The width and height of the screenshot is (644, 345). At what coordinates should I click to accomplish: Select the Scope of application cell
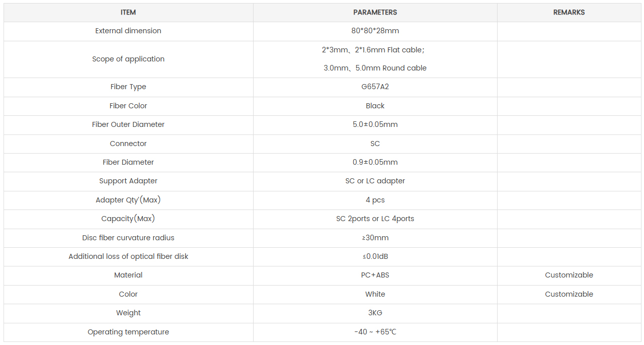coord(128,59)
